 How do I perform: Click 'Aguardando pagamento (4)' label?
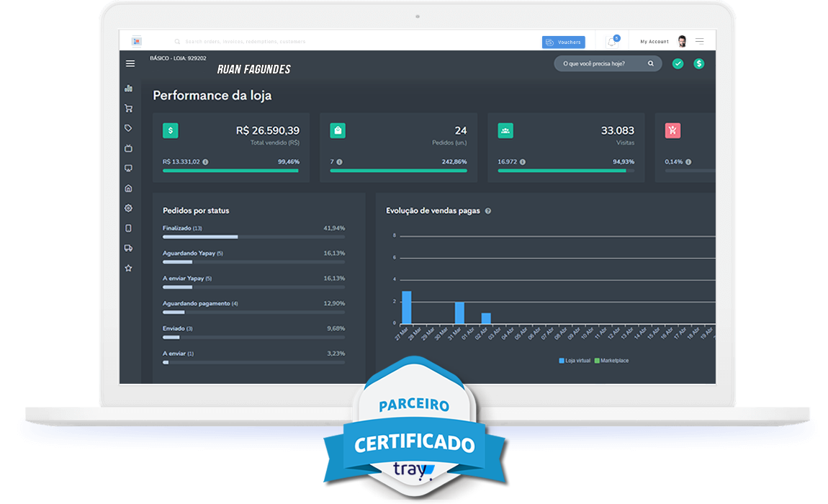tap(200, 304)
